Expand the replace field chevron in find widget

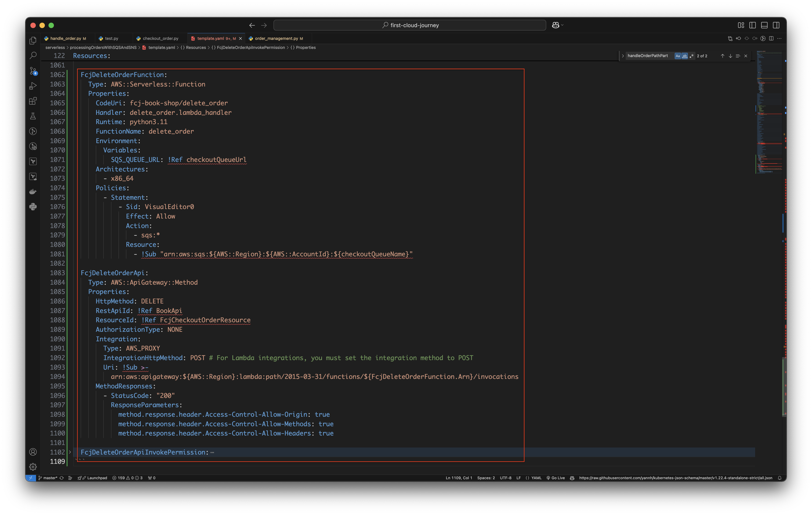pyautogui.click(x=623, y=56)
